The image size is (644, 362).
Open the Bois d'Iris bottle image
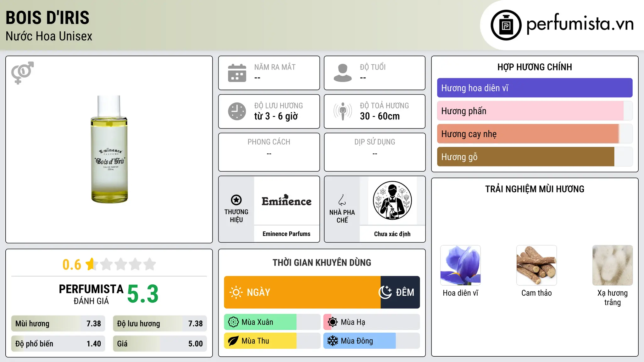click(109, 149)
